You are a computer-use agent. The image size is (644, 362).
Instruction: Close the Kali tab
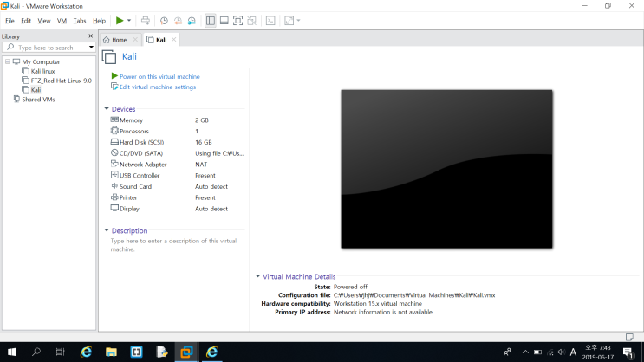tap(173, 39)
